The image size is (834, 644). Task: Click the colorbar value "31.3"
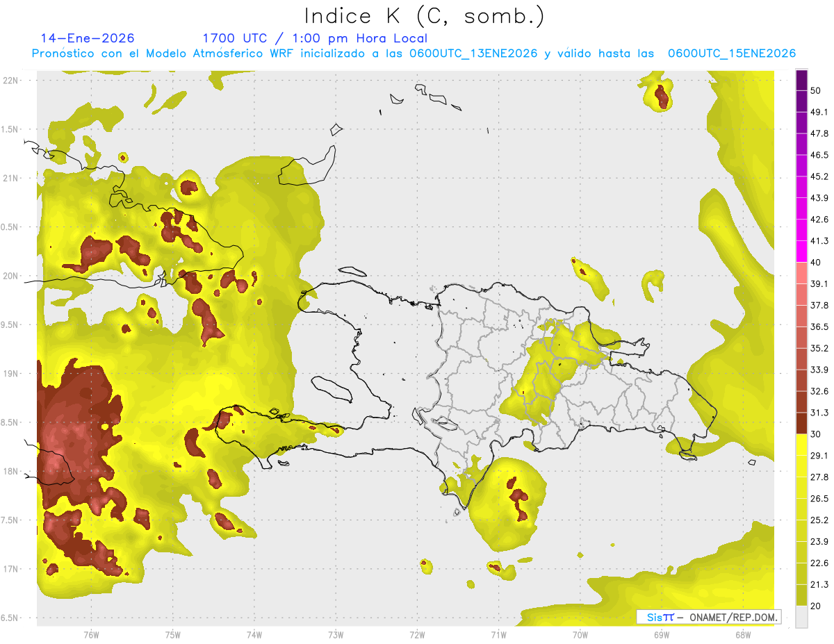(819, 413)
